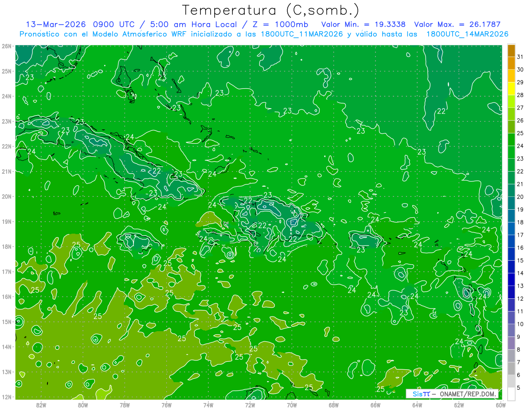Click the 22N latitude axis label
Screen dimensions: 532x411
point(7,146)
